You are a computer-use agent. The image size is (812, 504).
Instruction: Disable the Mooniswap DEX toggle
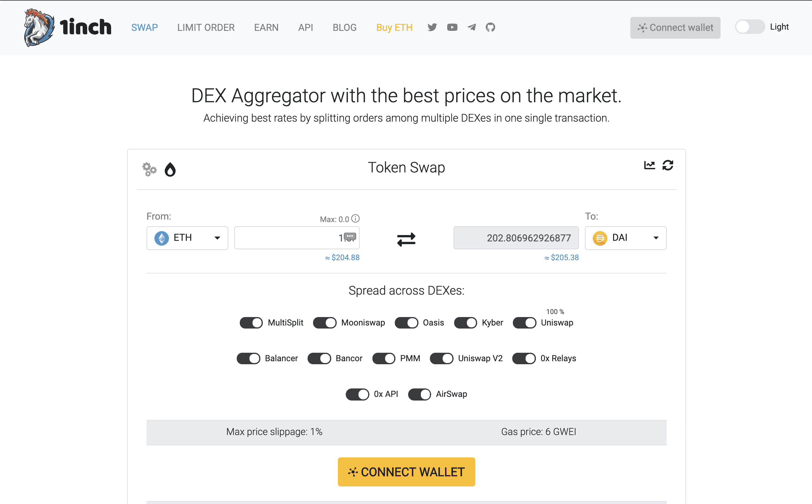point(324,323)
